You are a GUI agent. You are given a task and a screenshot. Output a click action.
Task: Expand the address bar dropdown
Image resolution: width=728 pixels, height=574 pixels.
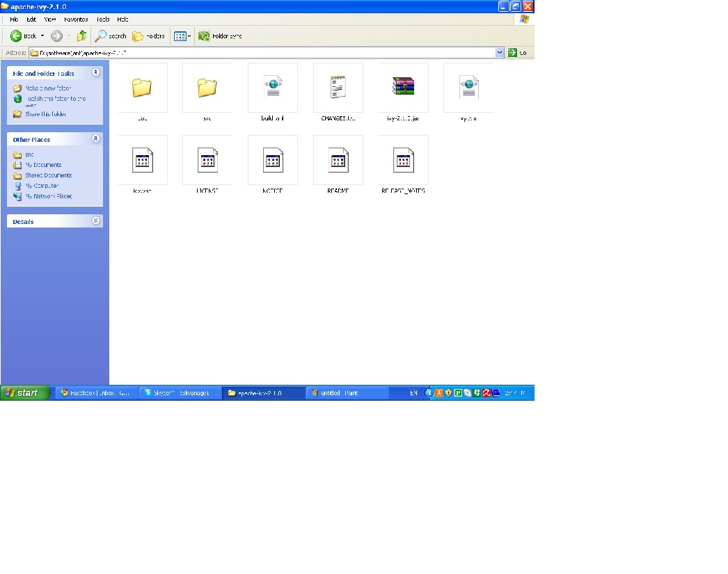pos(500,52)
